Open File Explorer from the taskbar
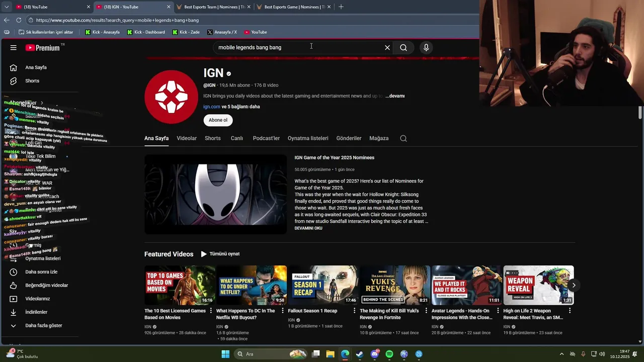 point(330,354)
